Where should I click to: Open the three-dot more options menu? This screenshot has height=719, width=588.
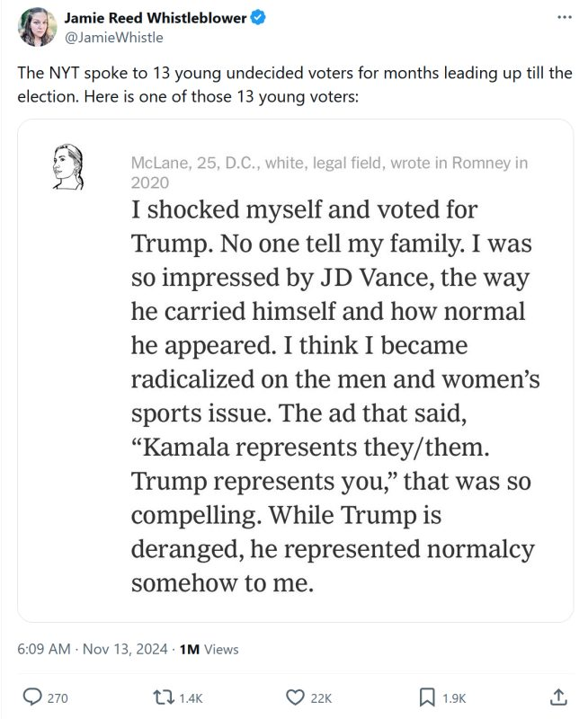564,18
